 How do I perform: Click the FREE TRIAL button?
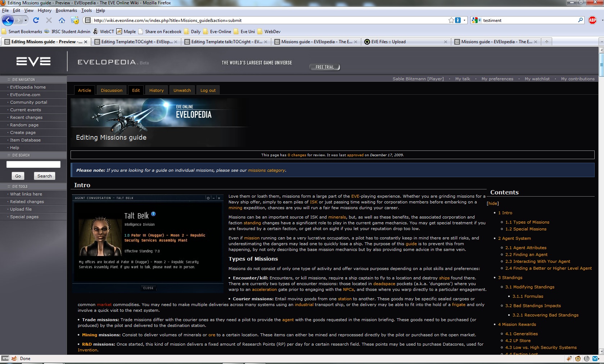click(325, 67)
